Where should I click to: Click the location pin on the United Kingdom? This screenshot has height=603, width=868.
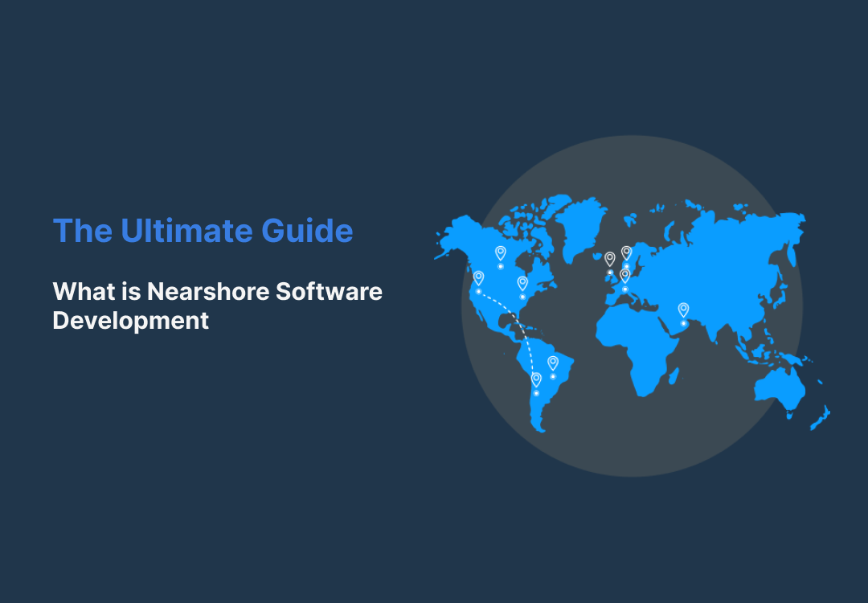pos(610,258)
